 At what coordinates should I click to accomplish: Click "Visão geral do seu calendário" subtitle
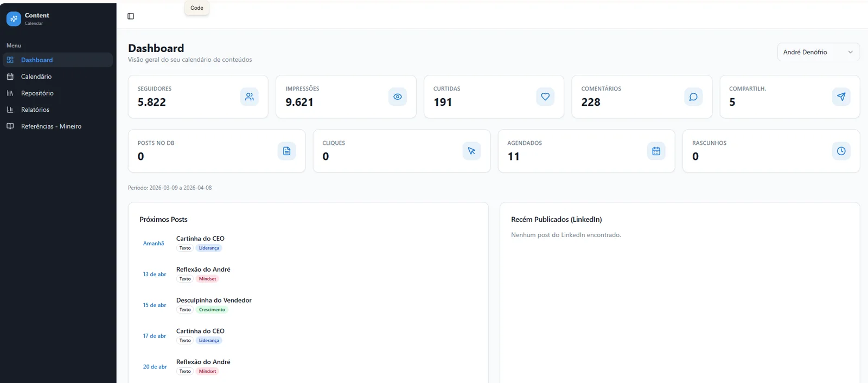click(x=190, y=60)
